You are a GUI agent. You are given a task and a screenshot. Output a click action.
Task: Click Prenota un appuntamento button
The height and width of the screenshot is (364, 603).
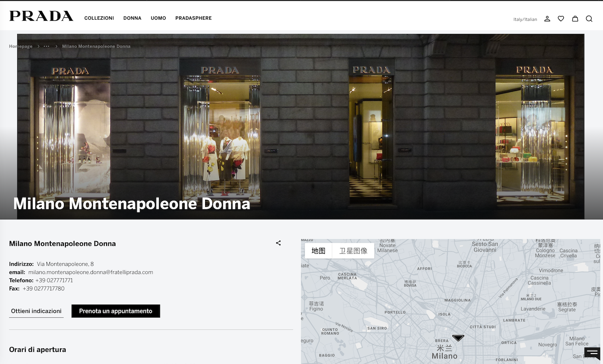pos(116,311)
